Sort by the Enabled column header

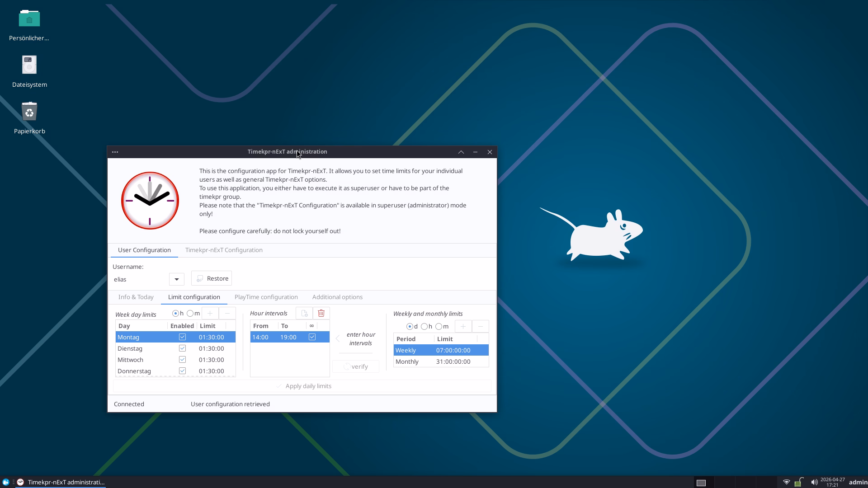click(x=182, y=326)
